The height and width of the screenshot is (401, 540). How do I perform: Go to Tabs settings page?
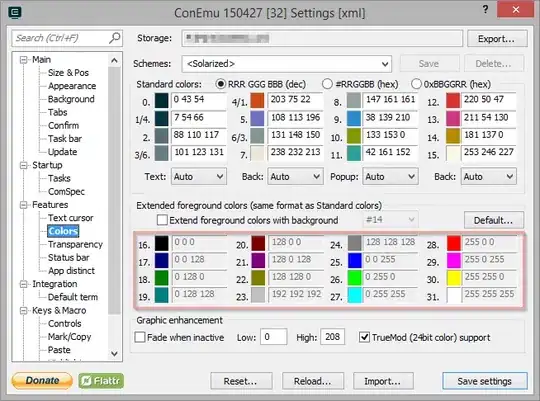coord(58,112)
